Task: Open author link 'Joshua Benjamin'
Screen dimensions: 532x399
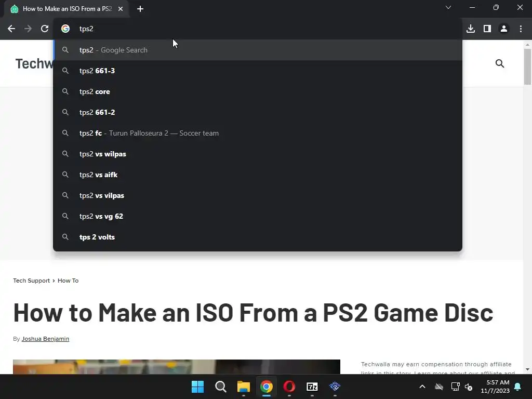Action: tap(45, 339)
